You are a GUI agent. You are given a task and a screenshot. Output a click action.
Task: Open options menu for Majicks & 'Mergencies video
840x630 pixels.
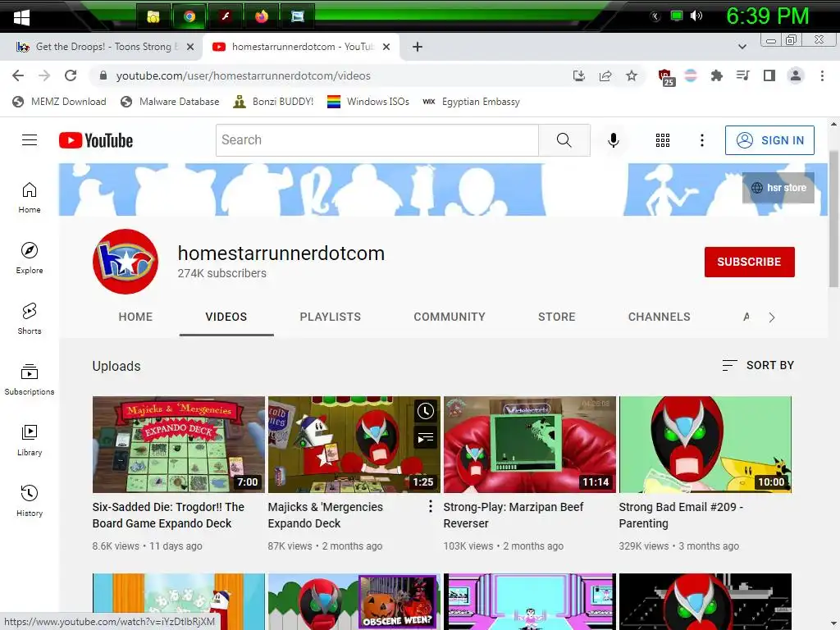click(x=430, y=506)
